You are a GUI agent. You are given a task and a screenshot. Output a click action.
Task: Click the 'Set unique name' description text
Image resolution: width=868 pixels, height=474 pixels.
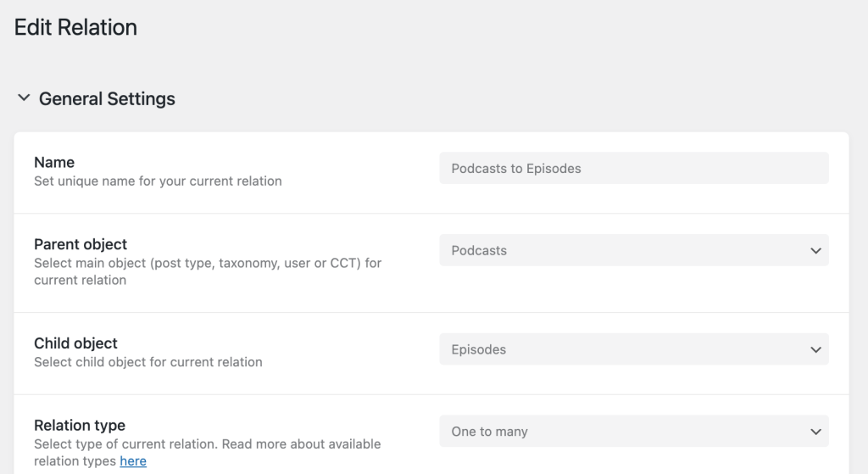[x=158, y=181]
